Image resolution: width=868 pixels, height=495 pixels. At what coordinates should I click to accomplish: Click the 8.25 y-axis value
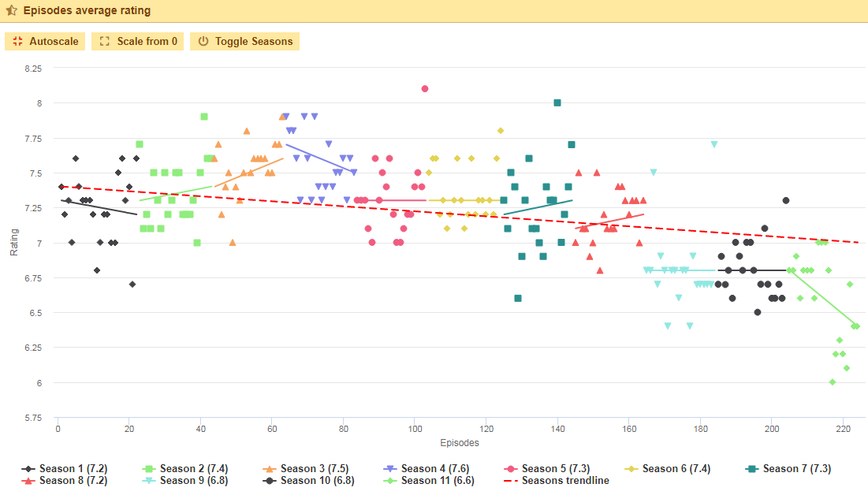point(33,69)
